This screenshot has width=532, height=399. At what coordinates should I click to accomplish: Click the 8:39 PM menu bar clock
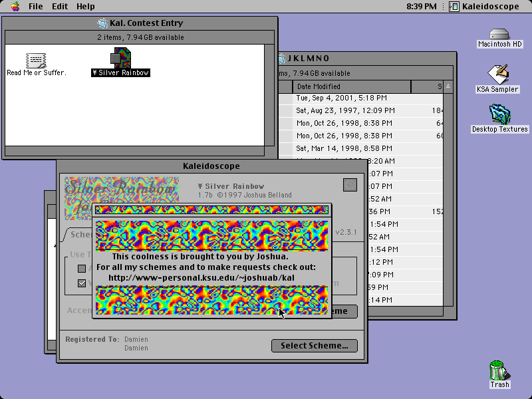(422, 6)
